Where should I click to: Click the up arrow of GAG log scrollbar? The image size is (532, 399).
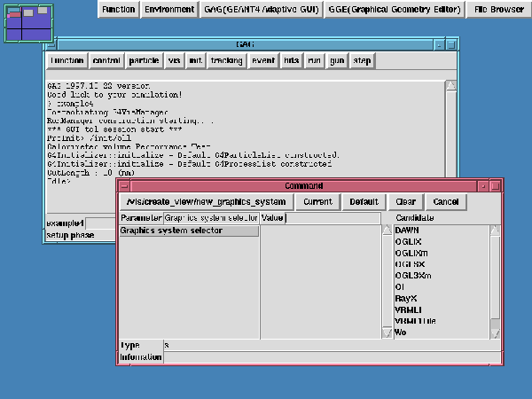451,86
